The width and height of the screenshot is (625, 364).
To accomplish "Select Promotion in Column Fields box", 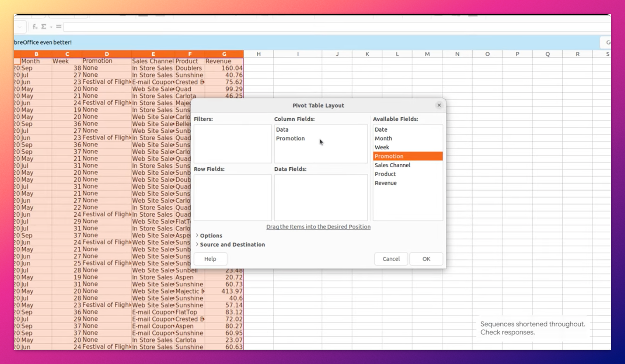I will 290,139.
